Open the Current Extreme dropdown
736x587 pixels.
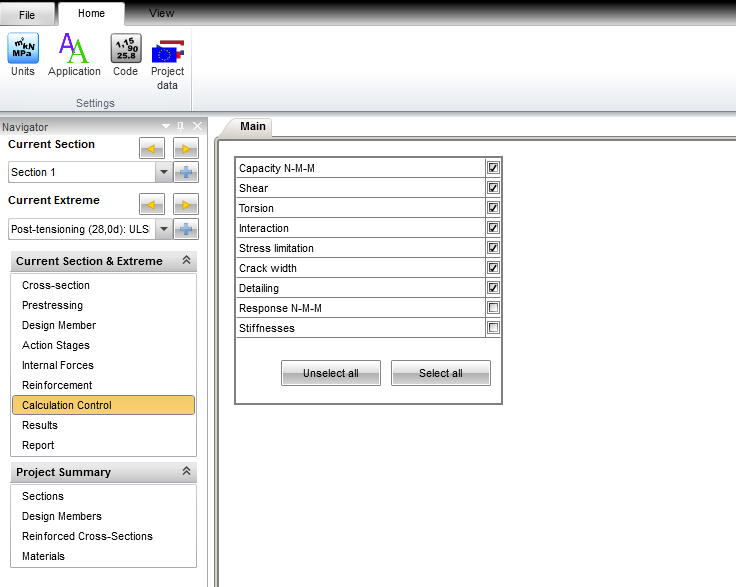point(162,229)
